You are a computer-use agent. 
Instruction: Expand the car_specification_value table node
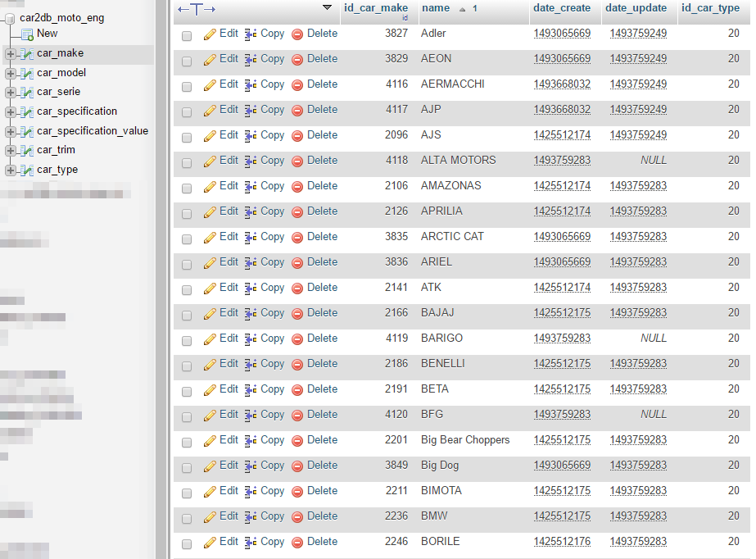click(x=10, y=132)
